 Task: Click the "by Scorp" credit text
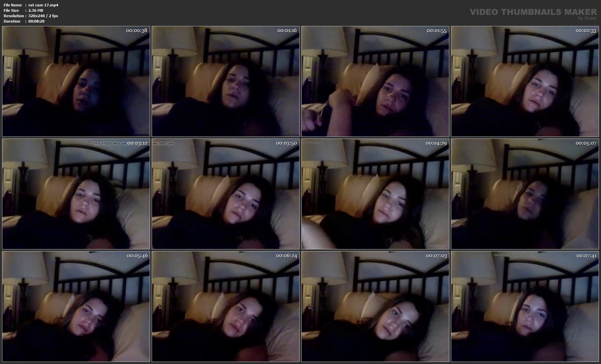[x=587, y=18]
